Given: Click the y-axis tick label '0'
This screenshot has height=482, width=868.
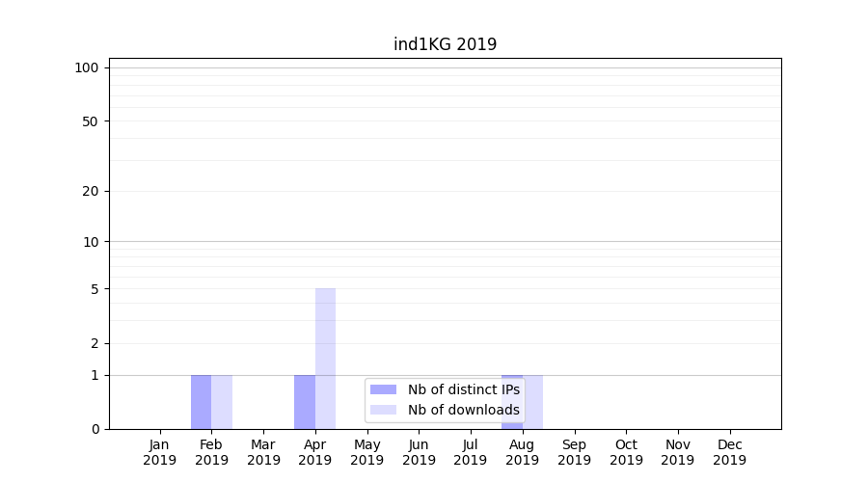Looking at the screenshot, I should coord(95,429).
